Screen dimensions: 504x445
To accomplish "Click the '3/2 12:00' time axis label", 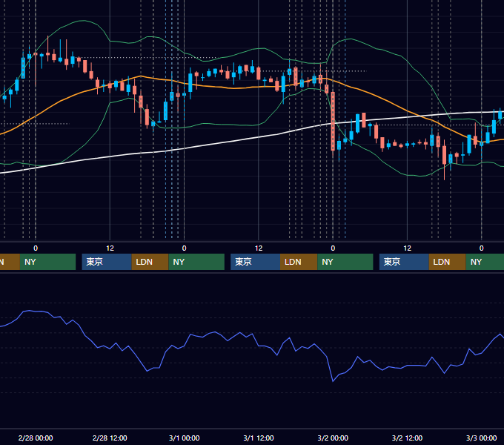I will point(407,438).
